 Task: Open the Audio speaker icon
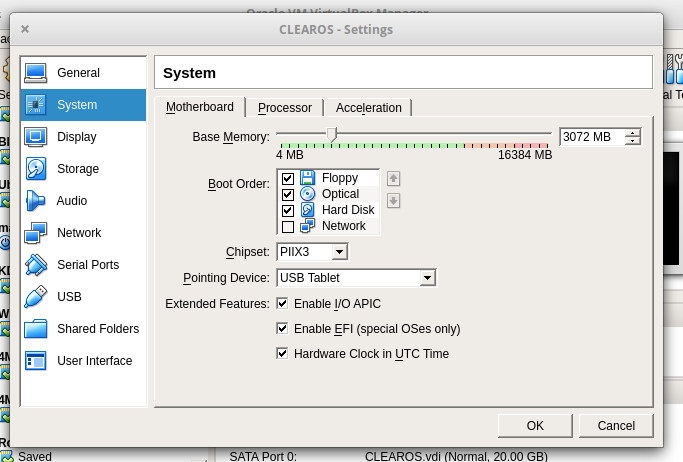35,201
